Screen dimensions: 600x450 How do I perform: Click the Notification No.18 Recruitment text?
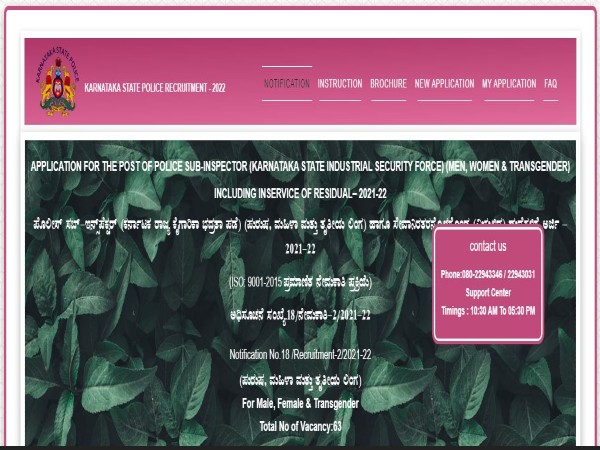tap(300, 355)
